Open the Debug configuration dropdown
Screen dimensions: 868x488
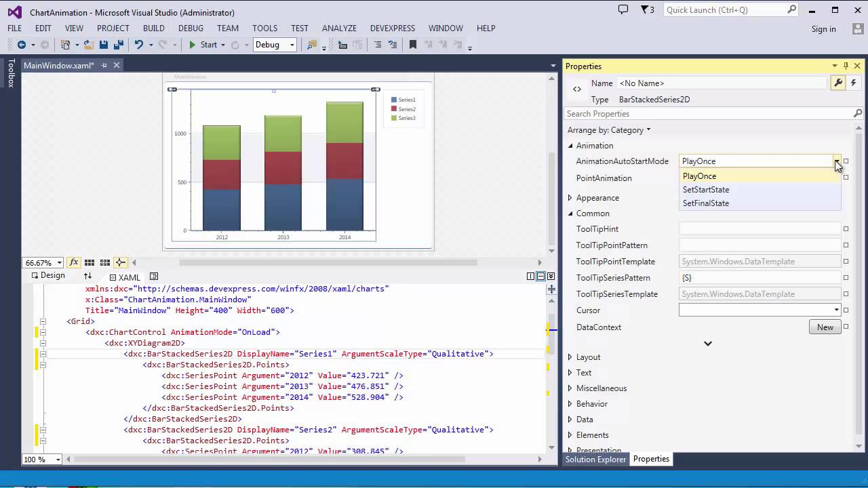[292, 45]
